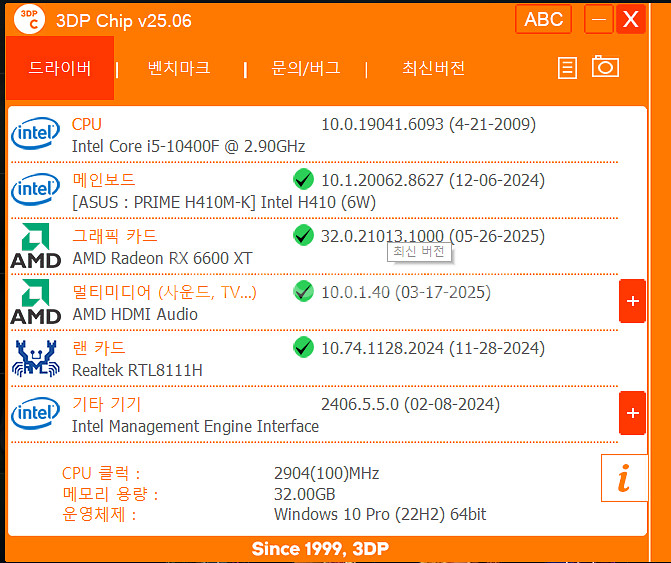Expand the 기타 기기 list with plus

coord(632,413)
